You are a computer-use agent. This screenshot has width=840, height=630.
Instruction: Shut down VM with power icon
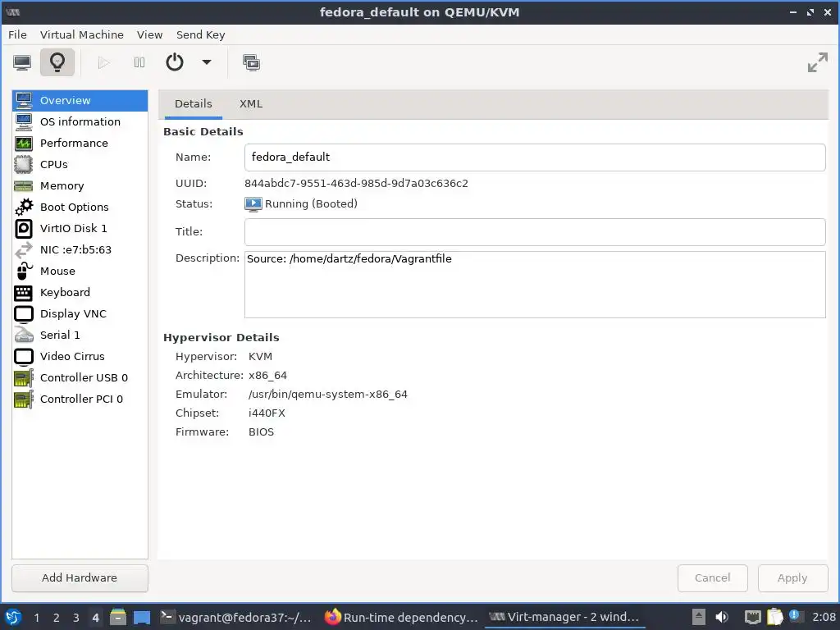[175, 62]
